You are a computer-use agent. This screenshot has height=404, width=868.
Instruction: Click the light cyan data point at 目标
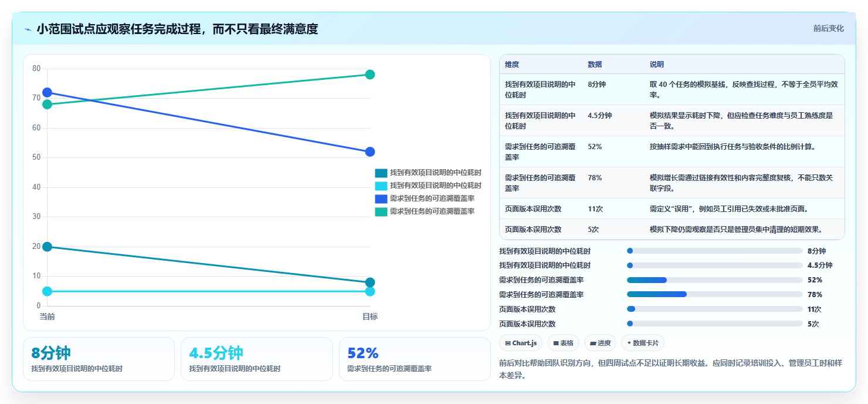click(x=370, y=291)
